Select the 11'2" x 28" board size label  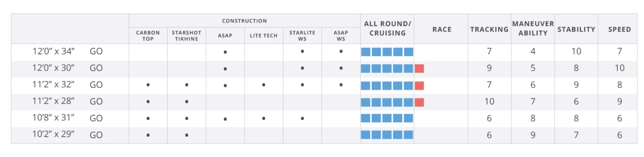pos(53,101)
